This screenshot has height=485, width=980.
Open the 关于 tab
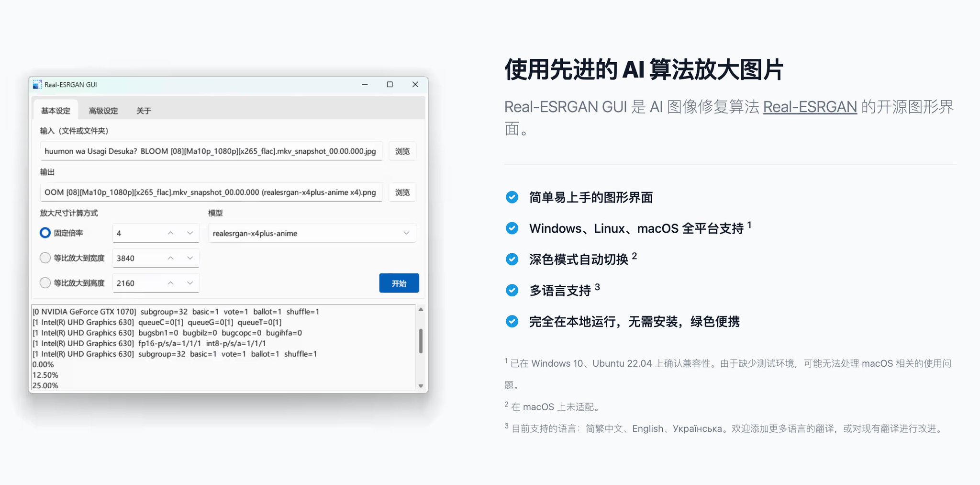pos(144,111)
